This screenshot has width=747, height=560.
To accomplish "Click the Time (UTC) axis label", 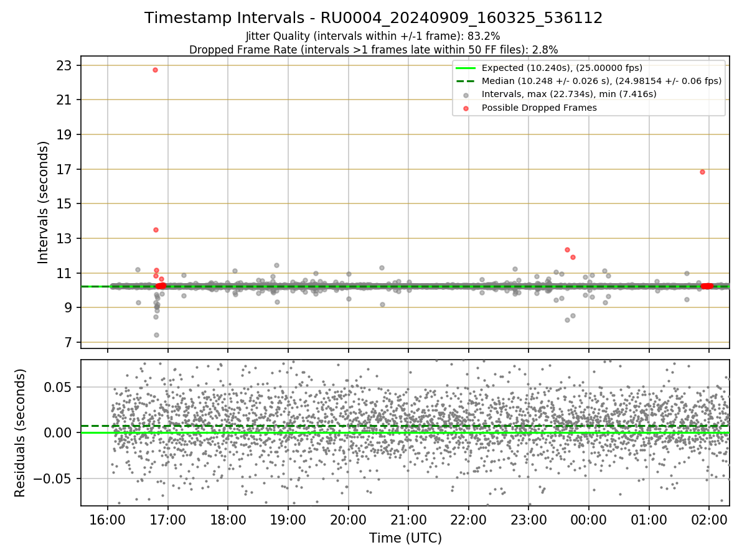I will [405, 538].
